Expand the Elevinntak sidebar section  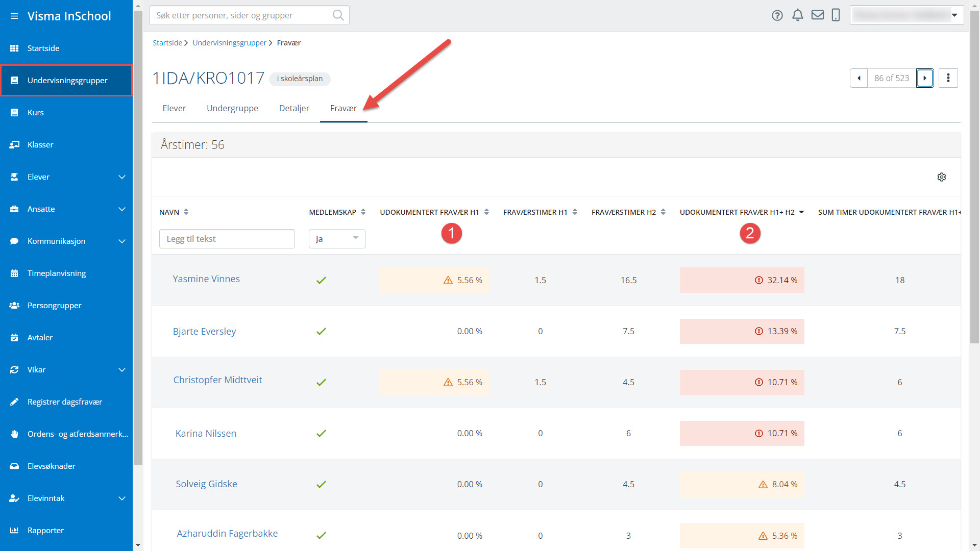[x=122, y=498]
